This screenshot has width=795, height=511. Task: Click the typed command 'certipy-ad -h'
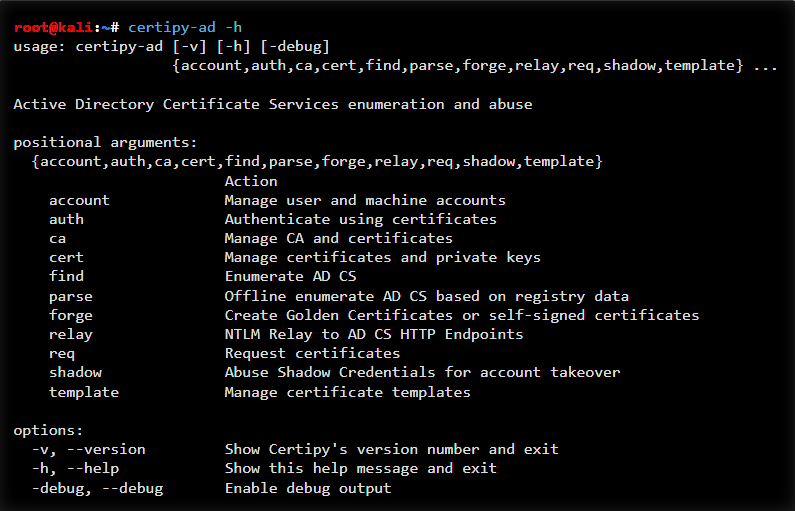(x=185, y=27)
